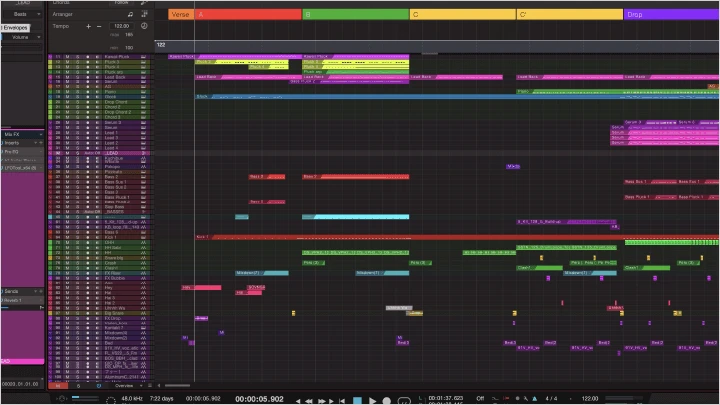Viewport: 720px width, 405px height.
Task: Toggle the metronome icon in the transport
Action: (534, 399)
